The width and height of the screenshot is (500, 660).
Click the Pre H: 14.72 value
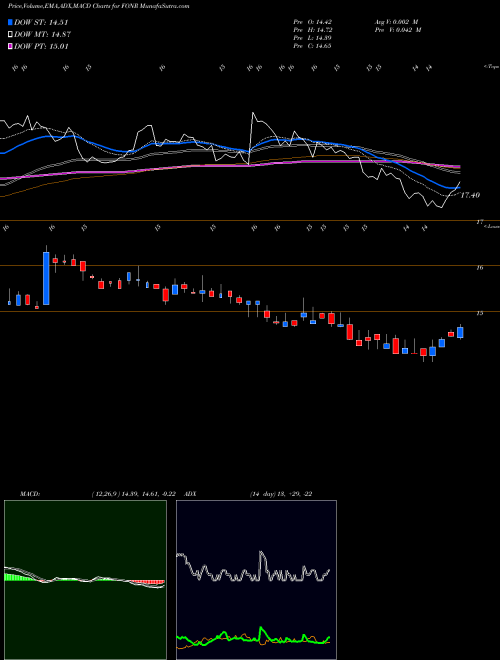point(313,30)
